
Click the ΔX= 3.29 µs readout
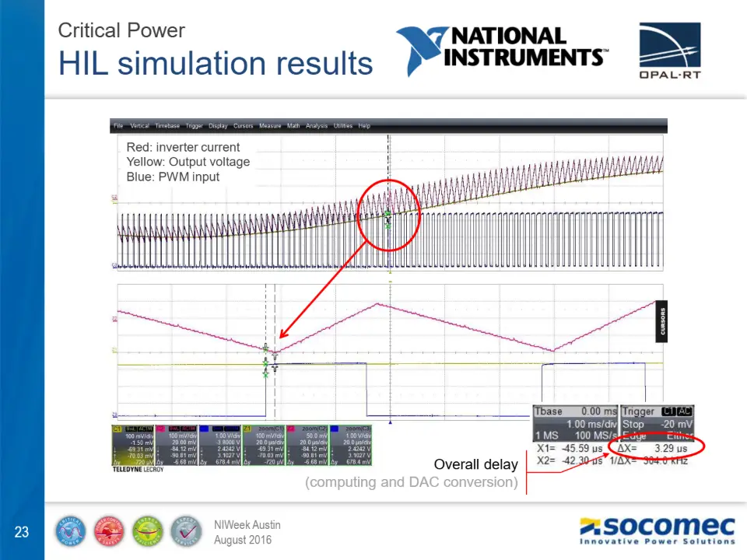(652, 448)
